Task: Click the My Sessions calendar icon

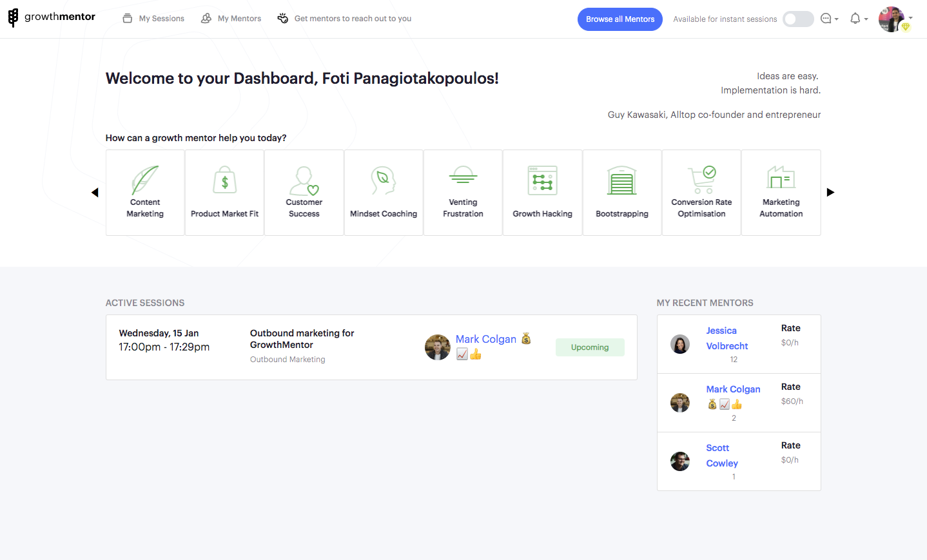Action: tap(128, 18)
